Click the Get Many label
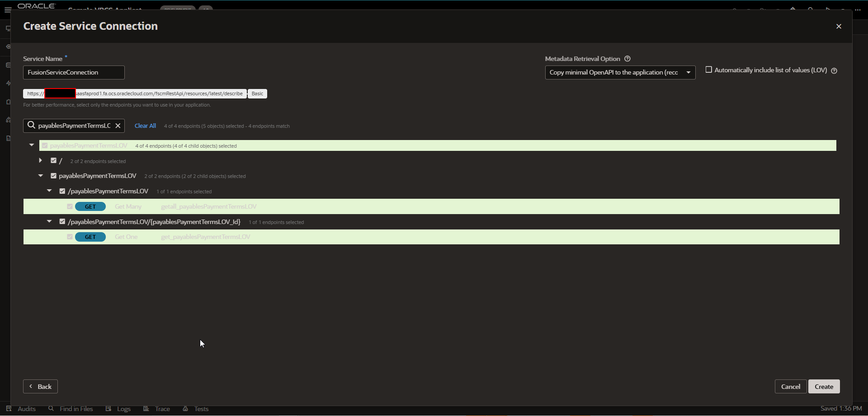Viewport: 868px width, 416px height. click(128, 206)
